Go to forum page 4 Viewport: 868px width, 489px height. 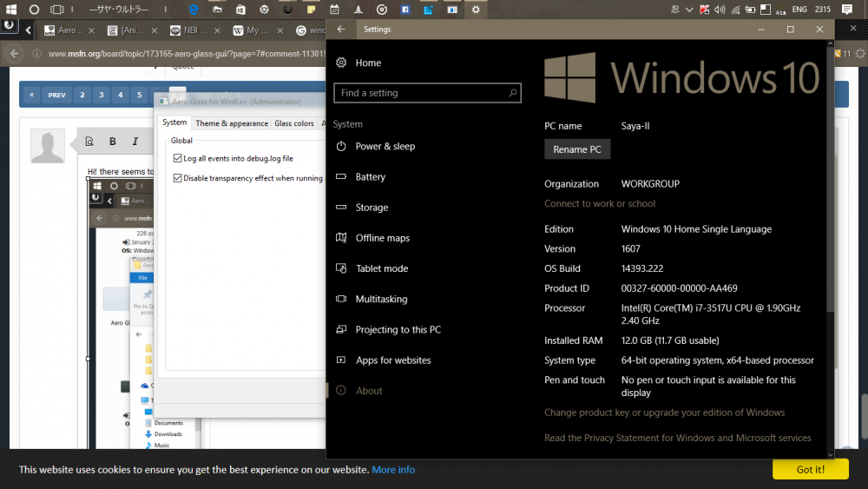(x=120, y=95)
